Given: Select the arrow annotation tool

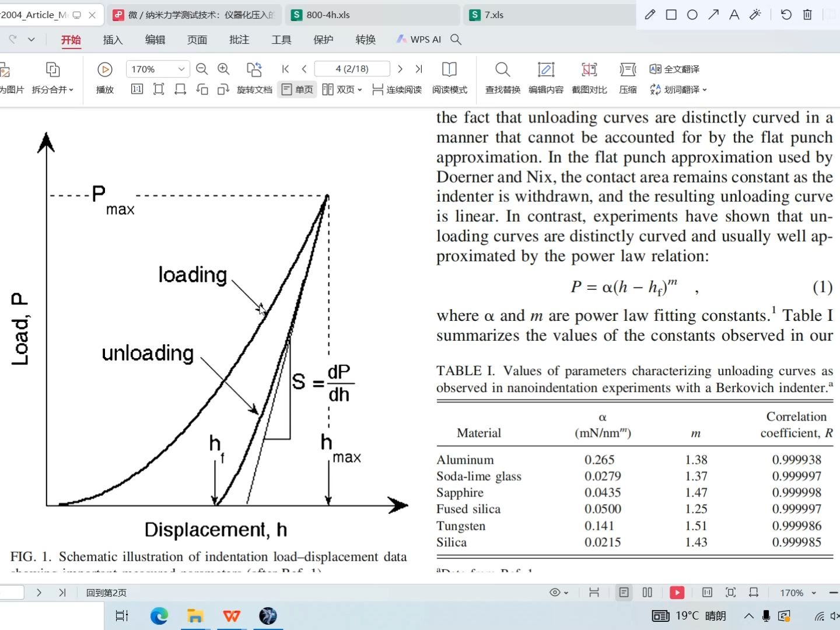Looking at the screenshot, I should point(713,15).
